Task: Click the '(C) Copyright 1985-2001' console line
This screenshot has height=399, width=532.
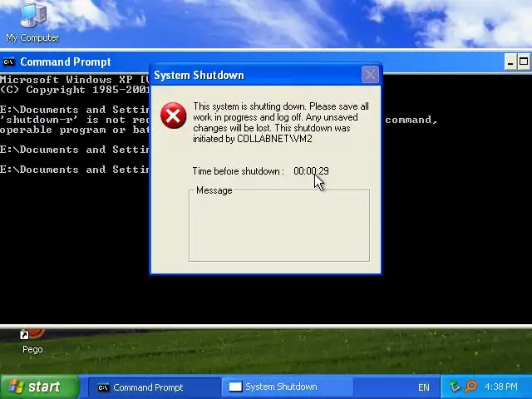Action: (75, 90)
